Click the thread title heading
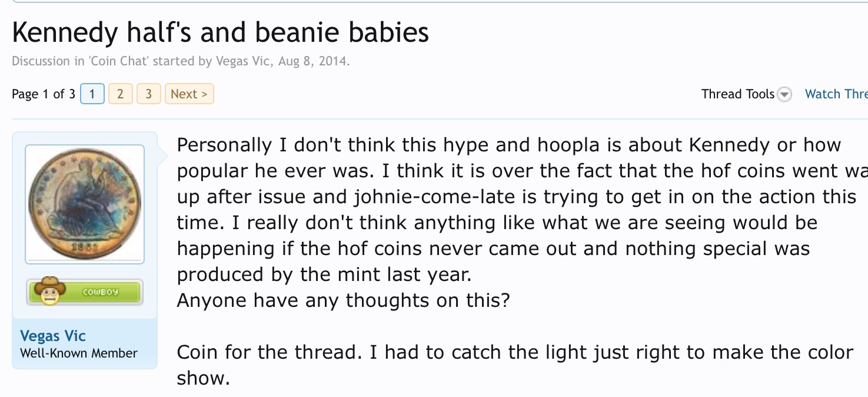 click(220, 34)
